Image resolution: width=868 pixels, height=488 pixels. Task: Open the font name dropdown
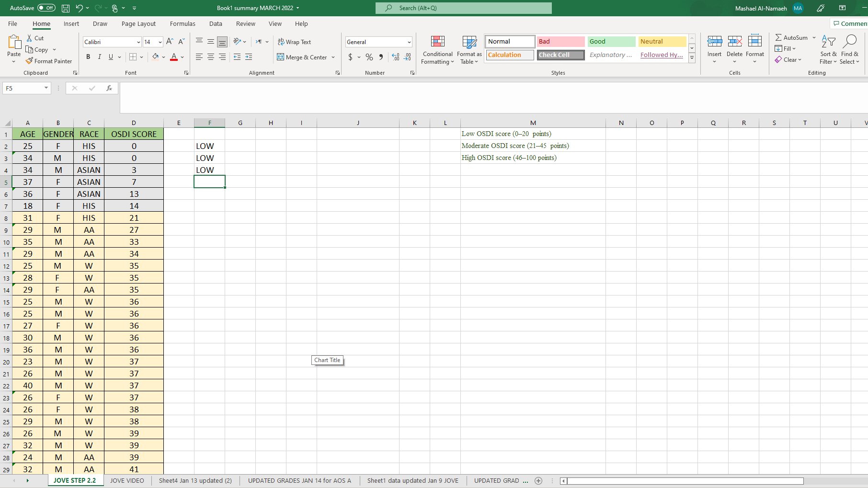click(138, 42)
